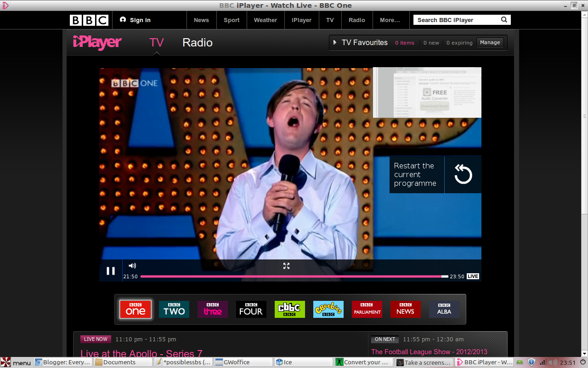Switch to GWoffice taskbar window
Viewport: 588px width, 368px height.
[243, 362]
